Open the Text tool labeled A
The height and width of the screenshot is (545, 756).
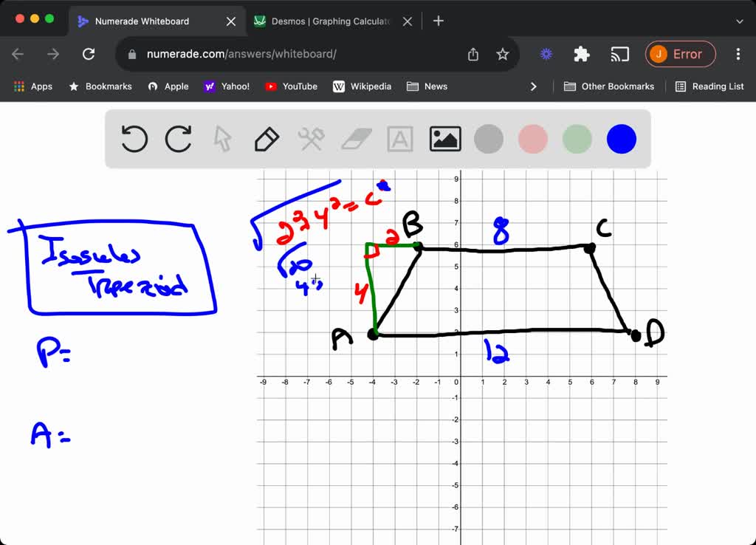(399, 139)
